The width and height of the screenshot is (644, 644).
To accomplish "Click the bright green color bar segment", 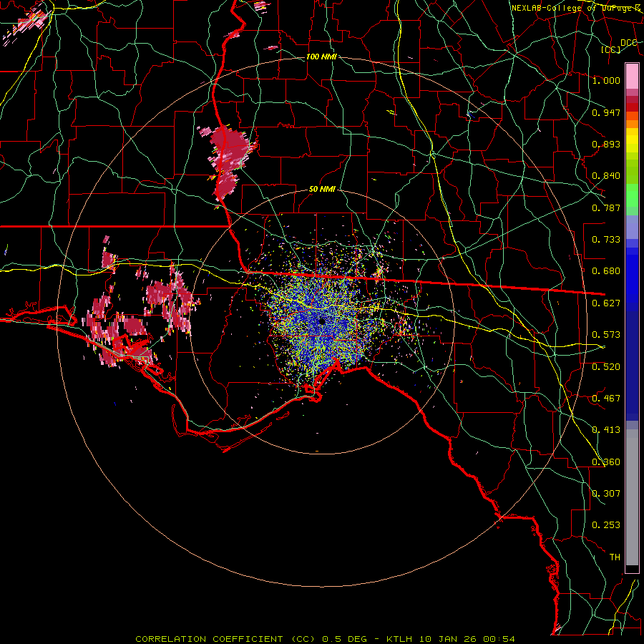I will point(632,195).
